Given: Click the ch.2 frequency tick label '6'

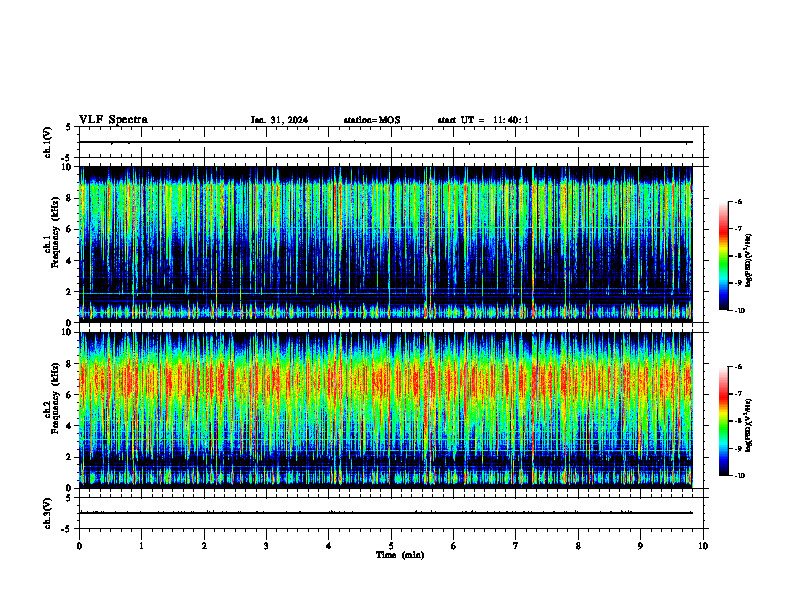Looking at the screenshot, I should click(x=70, y=395).
